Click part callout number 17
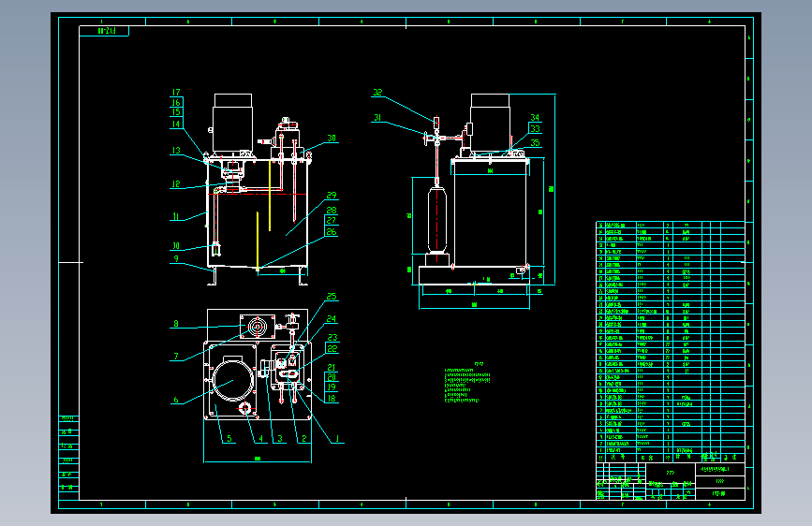812x526 pixels. tap(176, 92)
